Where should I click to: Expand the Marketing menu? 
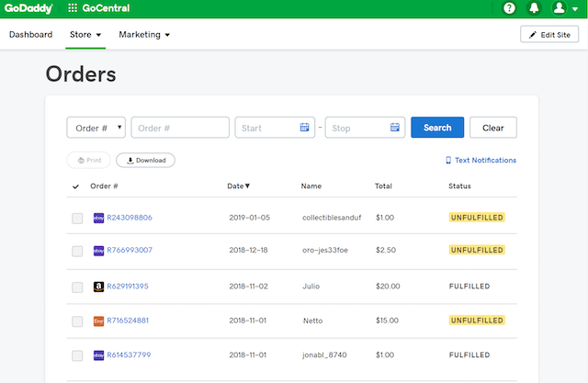click(144, 35)
